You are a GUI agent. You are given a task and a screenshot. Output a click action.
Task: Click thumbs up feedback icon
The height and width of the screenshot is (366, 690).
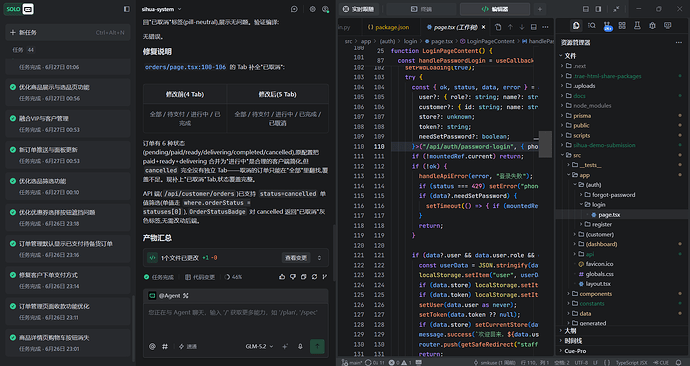point(282,277)
